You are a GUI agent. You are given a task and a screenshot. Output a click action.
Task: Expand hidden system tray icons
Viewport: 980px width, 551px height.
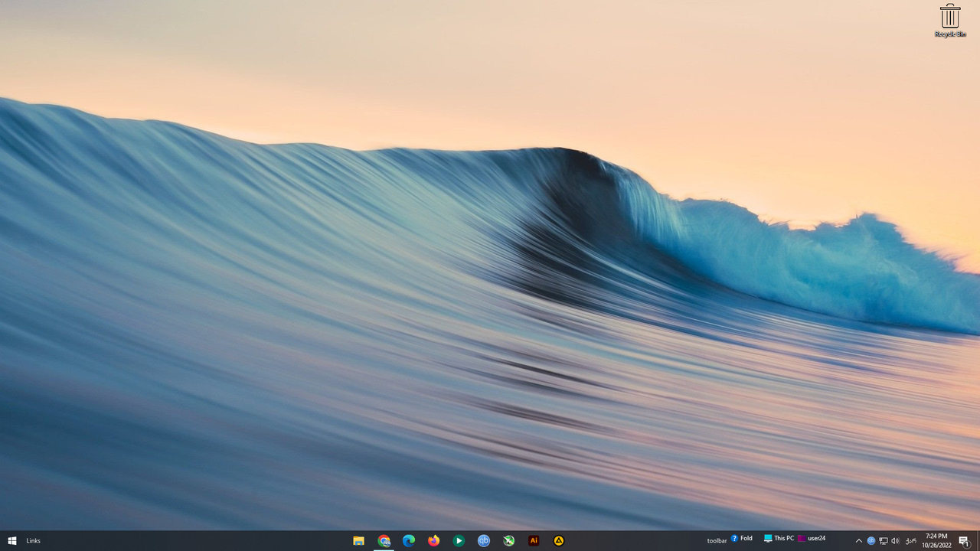(858, 540)
